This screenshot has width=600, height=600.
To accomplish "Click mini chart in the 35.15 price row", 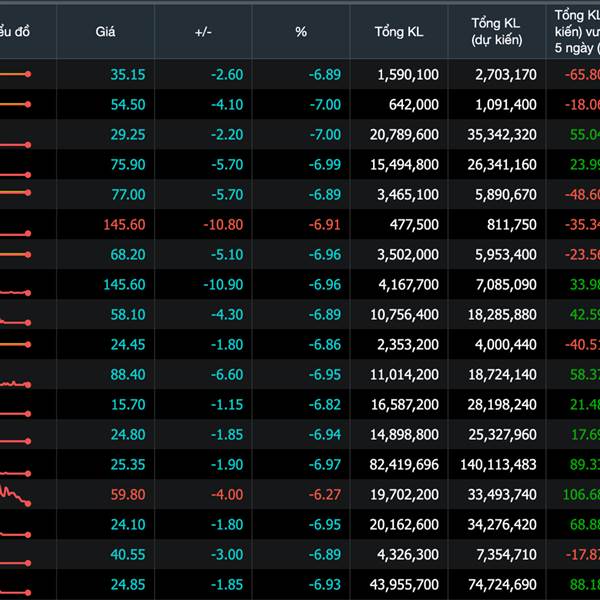I will [14, 75].
